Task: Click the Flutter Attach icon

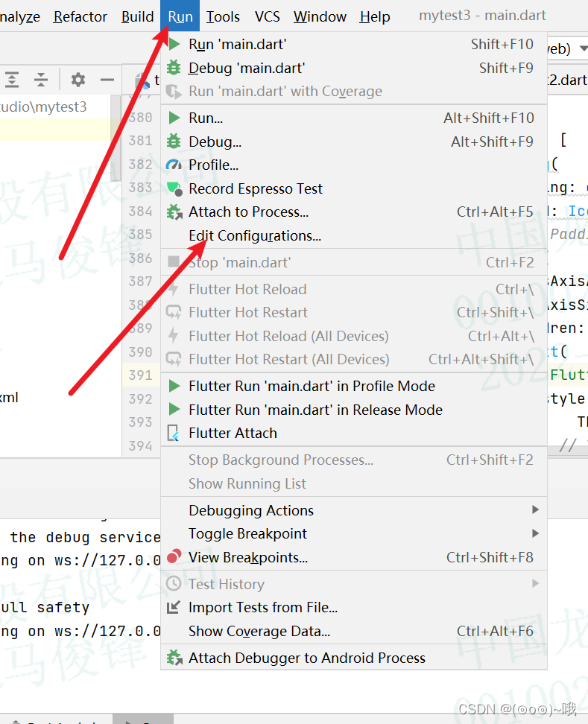Action: pyautogui.click(x=173, y=433)
